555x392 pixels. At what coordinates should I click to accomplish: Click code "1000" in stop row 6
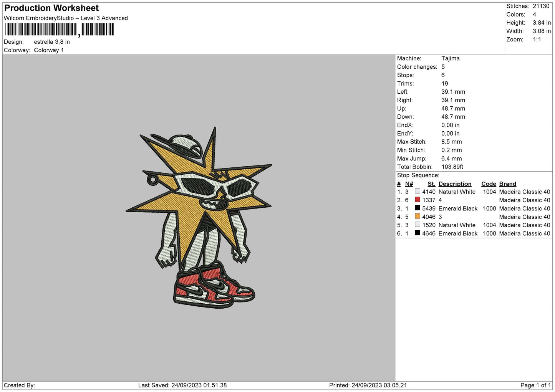(489, 234)
